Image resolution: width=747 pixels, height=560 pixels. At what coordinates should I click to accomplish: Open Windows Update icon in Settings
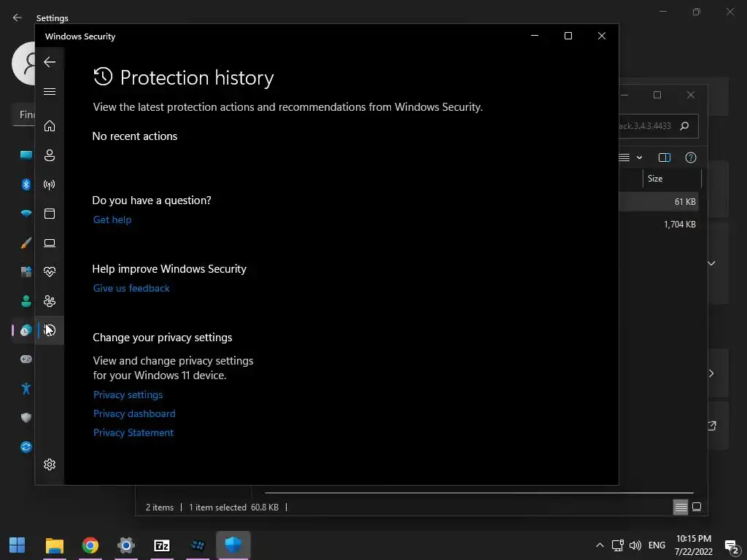(26, 447)
